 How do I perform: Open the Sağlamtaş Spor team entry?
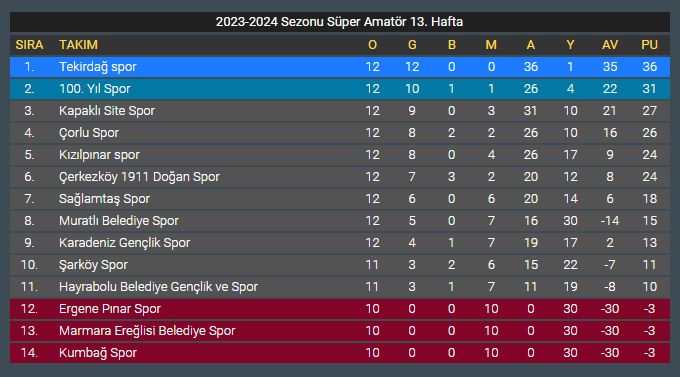[104, 199]
